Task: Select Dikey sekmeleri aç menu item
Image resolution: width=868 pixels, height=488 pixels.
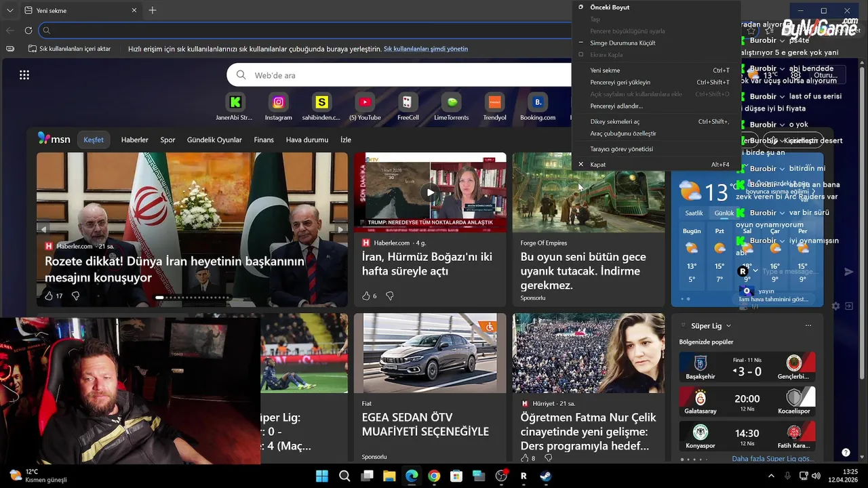Action: (656, 121)
